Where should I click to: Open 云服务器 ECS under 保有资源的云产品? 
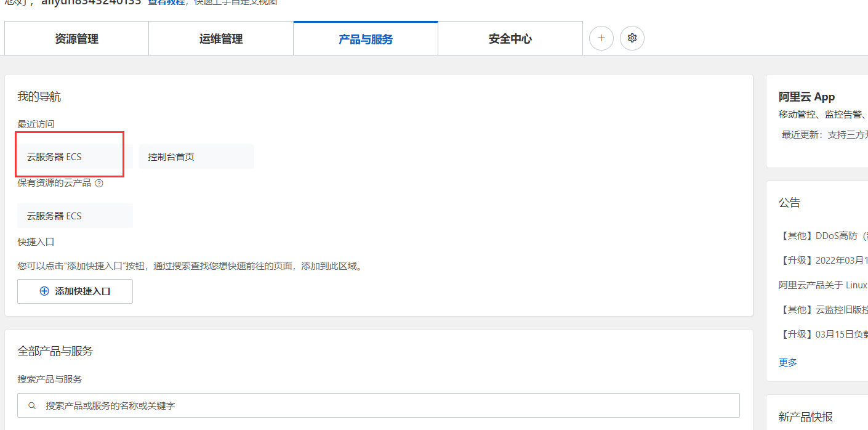point(75,216)
